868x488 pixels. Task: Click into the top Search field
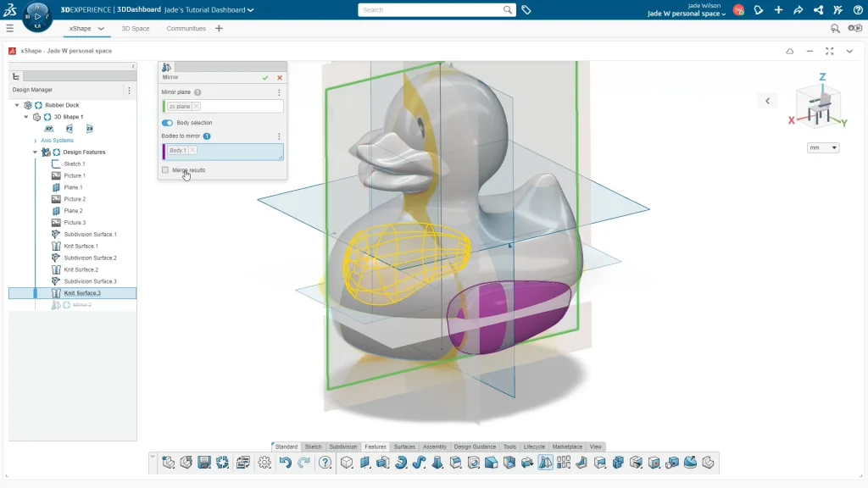(431, 10)
